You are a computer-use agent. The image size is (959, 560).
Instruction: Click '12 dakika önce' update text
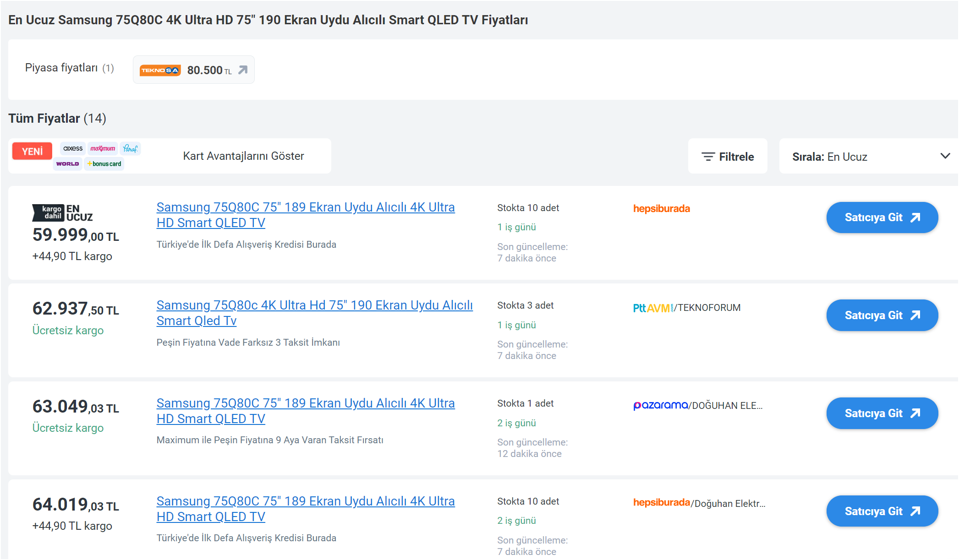tap(530, 454)
